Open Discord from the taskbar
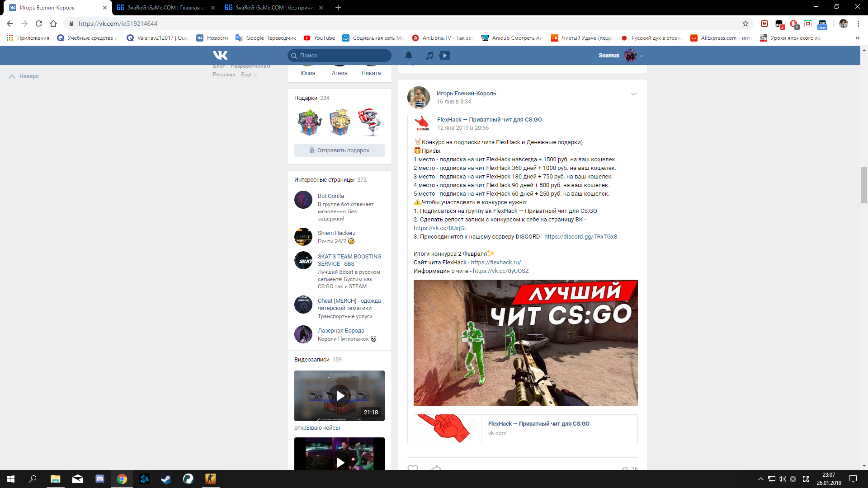Image resolution: width=868 pixels, height=488 pixels. point(100,479)
